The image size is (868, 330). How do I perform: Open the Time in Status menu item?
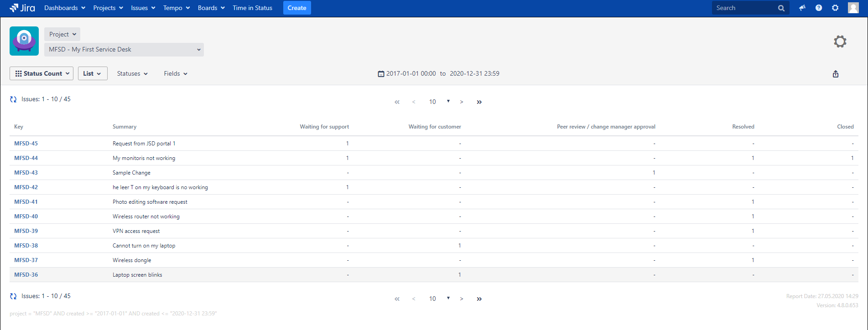(252, 8)
